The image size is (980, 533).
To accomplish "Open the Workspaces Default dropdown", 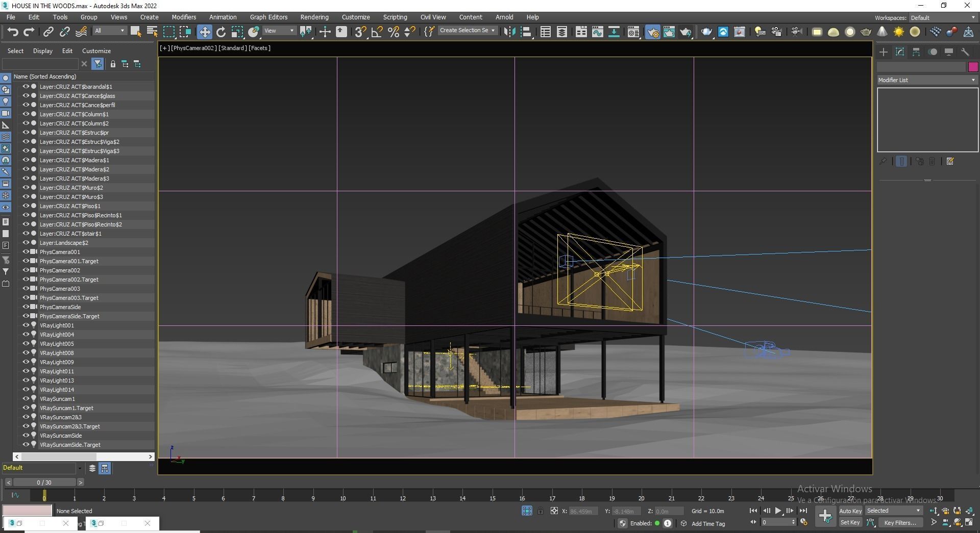I will click(x=943, y=18).
